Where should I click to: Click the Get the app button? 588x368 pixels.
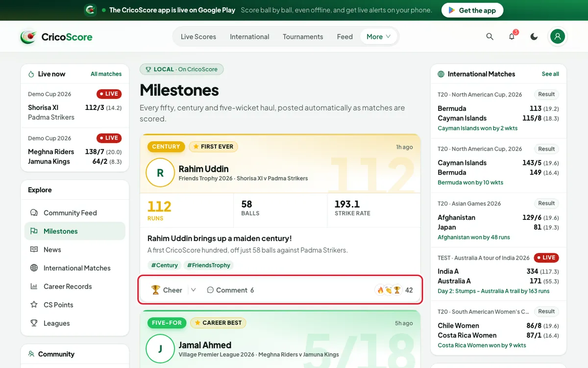[x=472, y=10]
